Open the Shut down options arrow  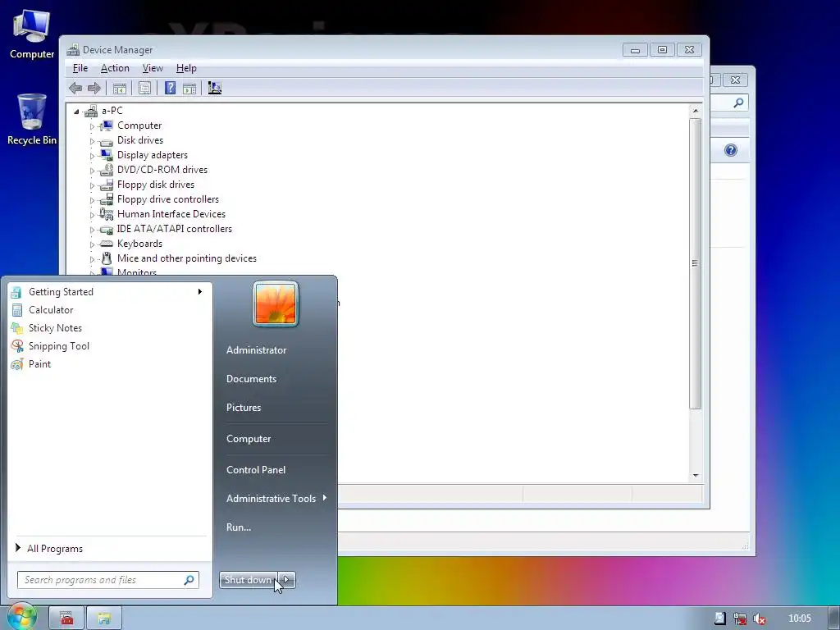click(286, 580)
